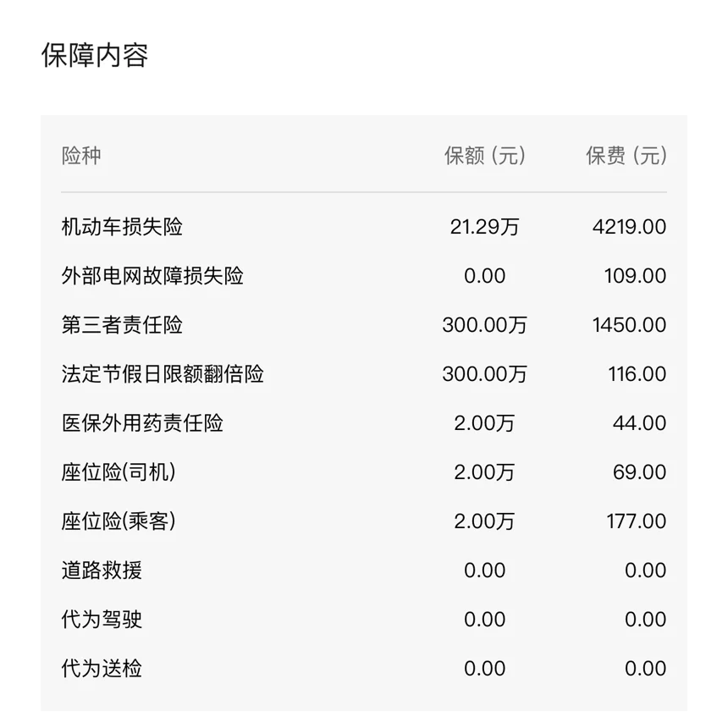728x728 pixels.
Task: Click the 177.00 passenger seat premium
Action: click(637, 521)
